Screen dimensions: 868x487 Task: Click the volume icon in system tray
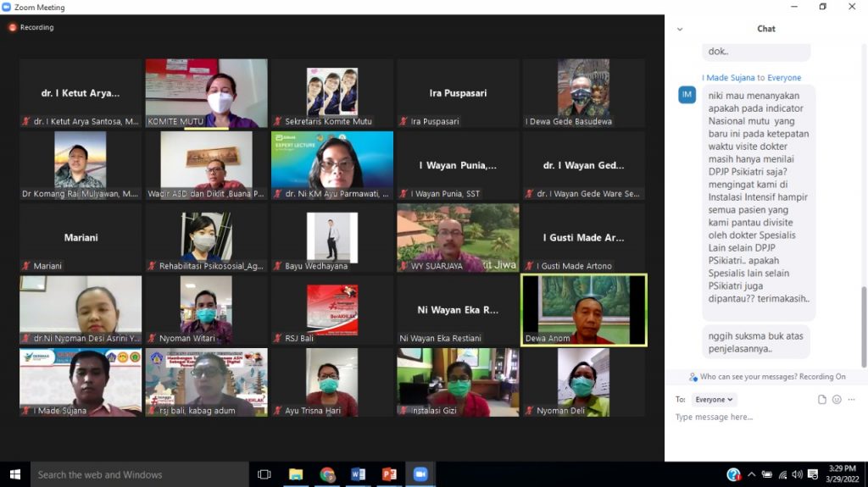[x=797, y=475]
